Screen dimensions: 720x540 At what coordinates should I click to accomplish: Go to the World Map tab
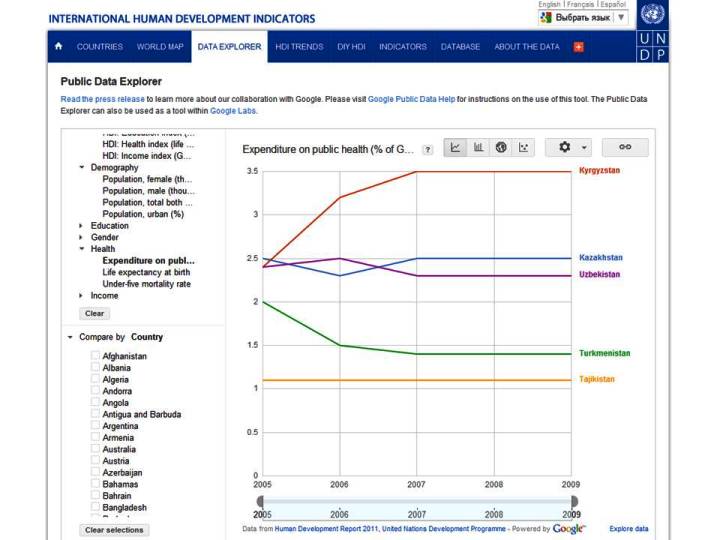[159, 47]
